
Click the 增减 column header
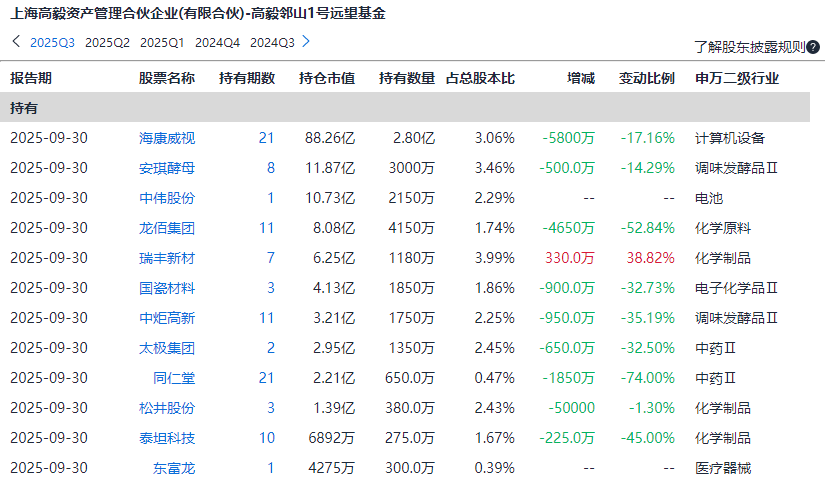coord(581,78)
